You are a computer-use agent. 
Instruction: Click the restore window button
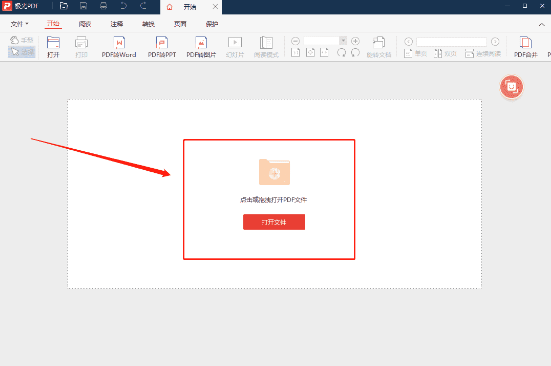pos(525,6)
